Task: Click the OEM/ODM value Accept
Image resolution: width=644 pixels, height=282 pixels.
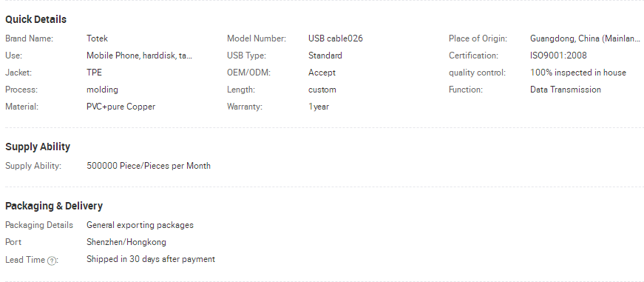Action: click(322, 73)
